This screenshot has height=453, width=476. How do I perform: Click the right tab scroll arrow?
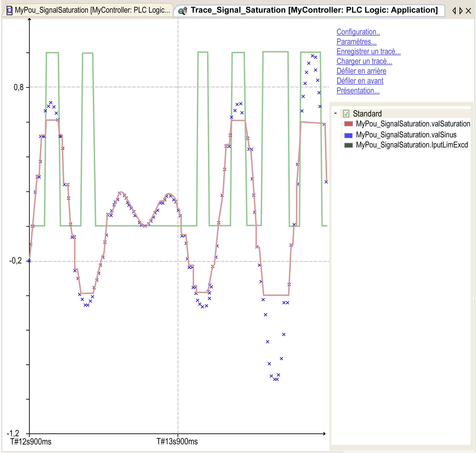[x=461, y=11]
